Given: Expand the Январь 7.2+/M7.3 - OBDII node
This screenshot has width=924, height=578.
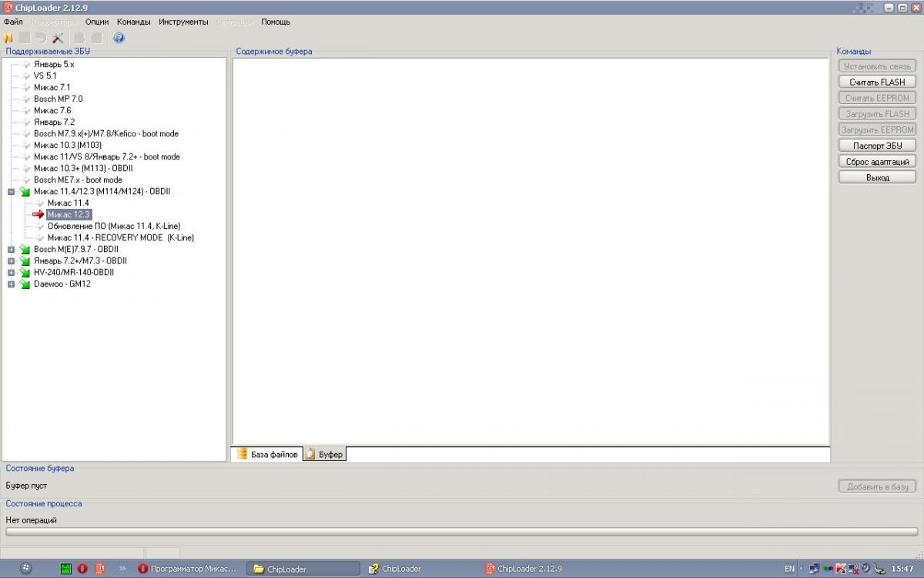Looking at the screenshot, I should [11, 260].
